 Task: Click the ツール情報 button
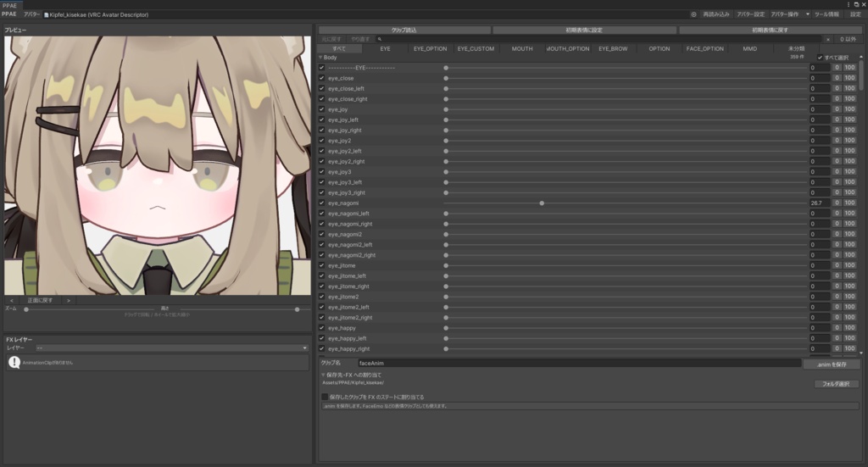pyautogui.click(x=826, y=14)
